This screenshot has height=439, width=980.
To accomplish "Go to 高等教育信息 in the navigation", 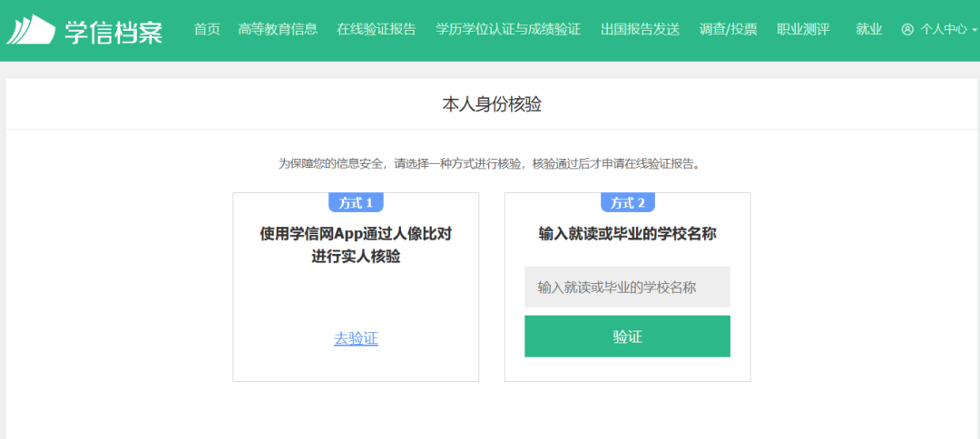I will (278, 29).
